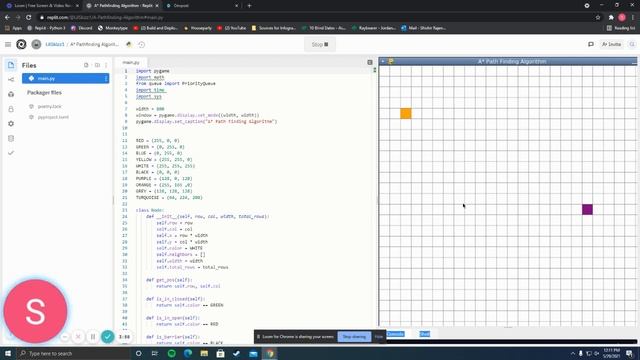Click the A* Pathfinding repl name
Screen dimensions: 640x360
[94, 44]
